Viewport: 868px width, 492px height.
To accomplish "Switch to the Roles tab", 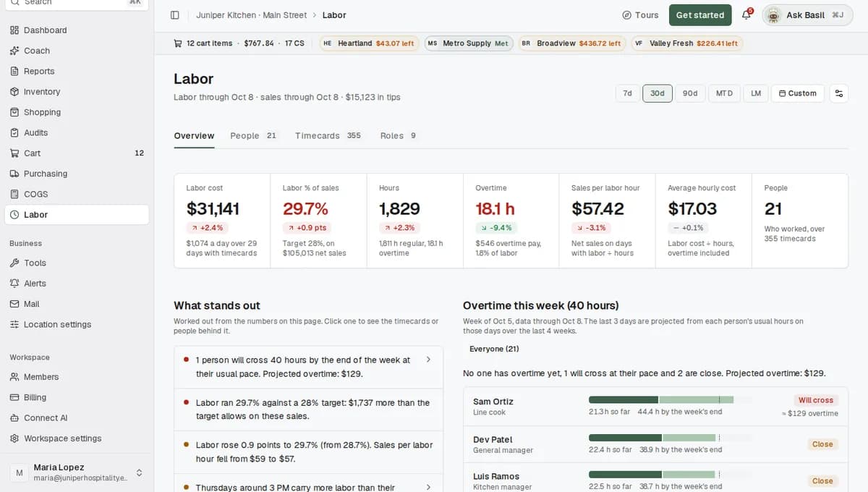I will (399, 136).
